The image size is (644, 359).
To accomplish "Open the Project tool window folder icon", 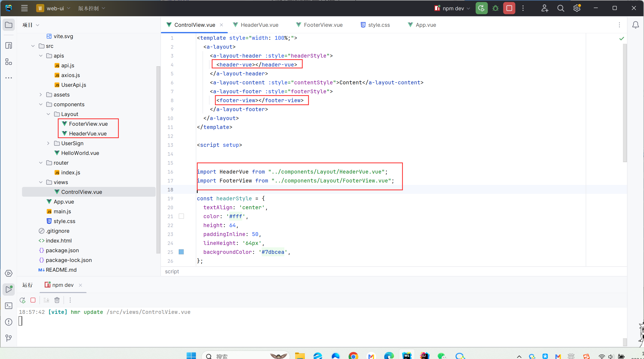I will coord(9,25).
